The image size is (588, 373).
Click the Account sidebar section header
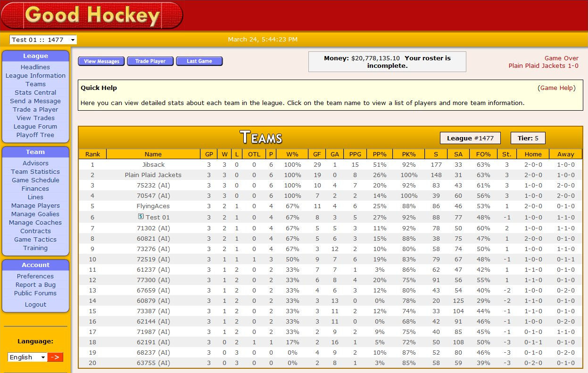[35, 265]
